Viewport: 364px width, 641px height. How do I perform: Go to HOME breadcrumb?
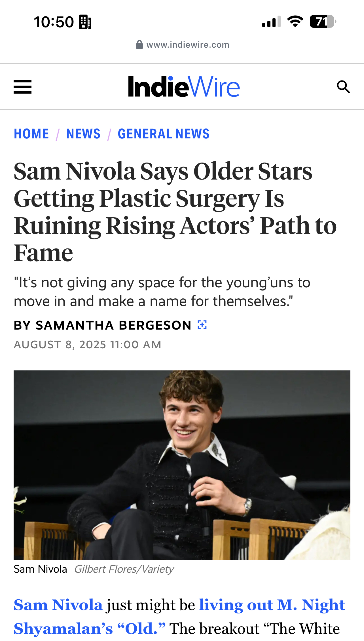pos(31,134)
